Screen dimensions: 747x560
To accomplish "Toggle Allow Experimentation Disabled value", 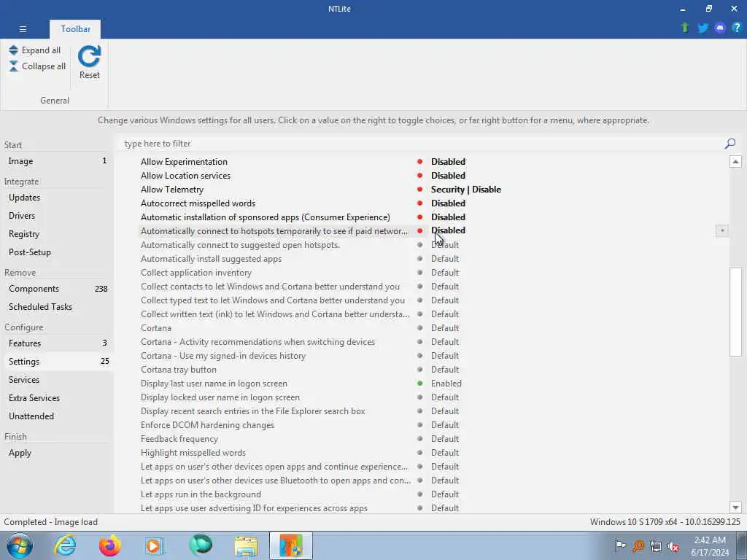I will click(x=448, y=161).
